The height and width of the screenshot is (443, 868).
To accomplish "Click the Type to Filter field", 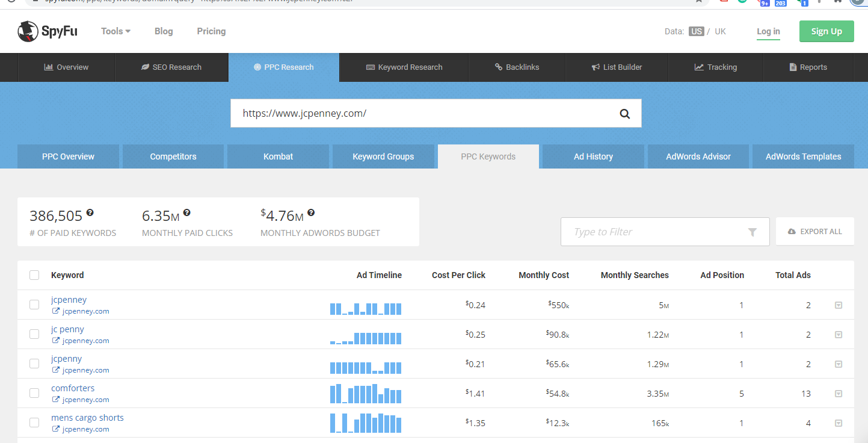I will tap(665, 232).
